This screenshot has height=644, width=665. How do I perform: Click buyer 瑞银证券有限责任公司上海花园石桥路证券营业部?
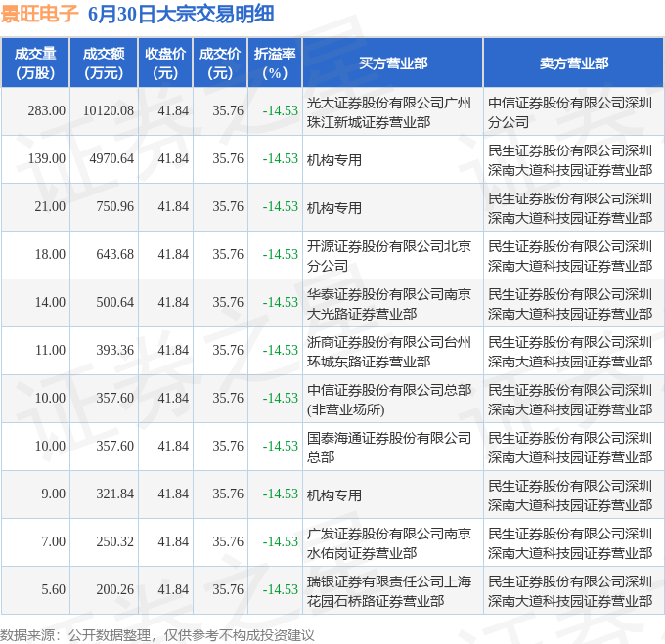pos(389,591)
